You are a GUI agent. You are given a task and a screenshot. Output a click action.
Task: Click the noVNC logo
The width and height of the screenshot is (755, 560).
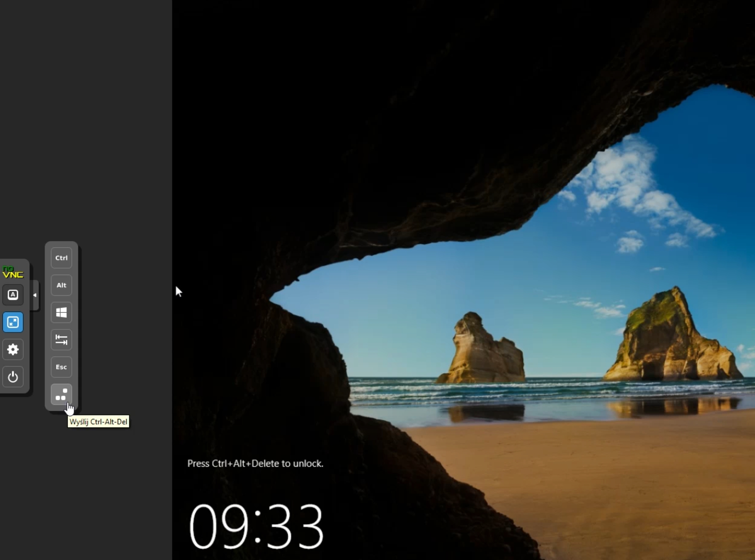[13, 272]
